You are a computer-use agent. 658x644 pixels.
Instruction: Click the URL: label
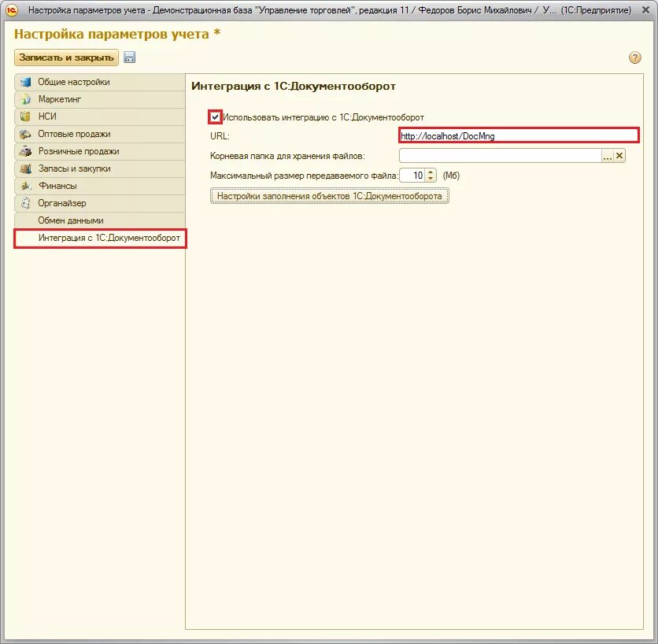tap(220, 136)
